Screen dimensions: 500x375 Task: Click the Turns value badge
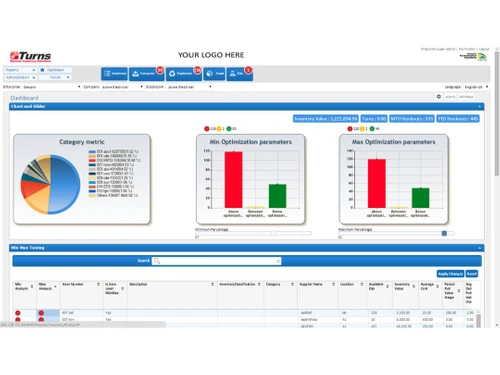(374, 119)
